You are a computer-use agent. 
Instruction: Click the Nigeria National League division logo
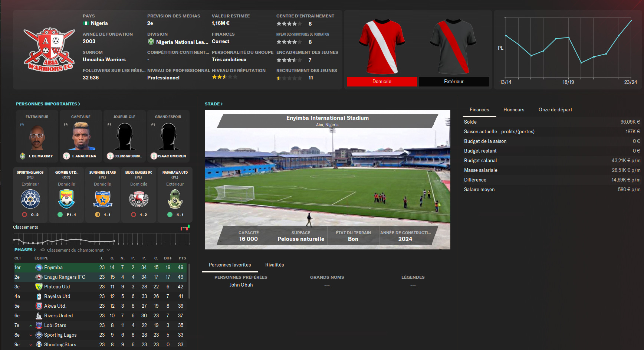151,42
